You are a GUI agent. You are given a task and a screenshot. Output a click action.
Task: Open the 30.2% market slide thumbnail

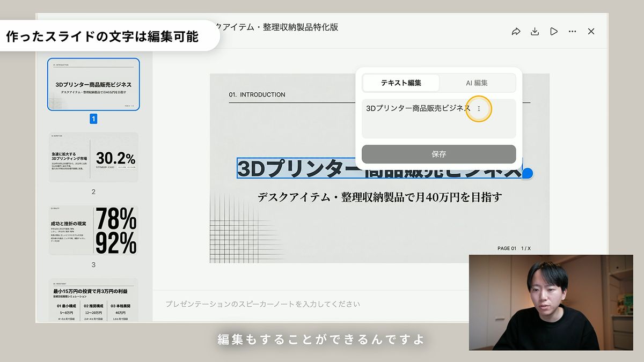point(93,158)
